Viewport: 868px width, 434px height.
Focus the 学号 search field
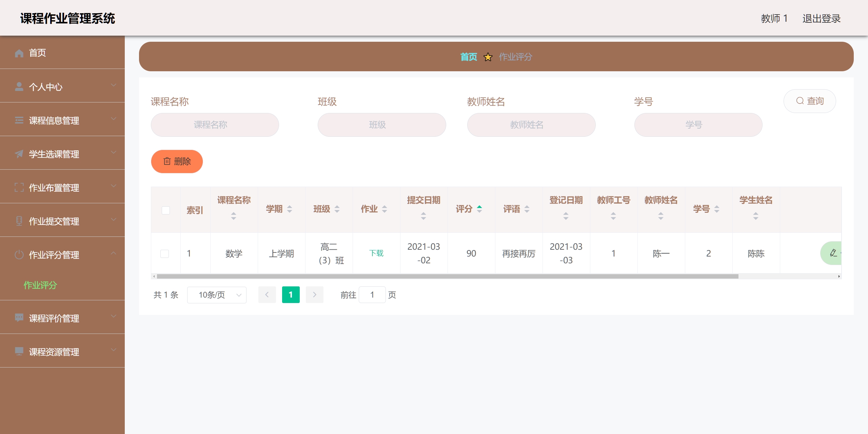698,125
